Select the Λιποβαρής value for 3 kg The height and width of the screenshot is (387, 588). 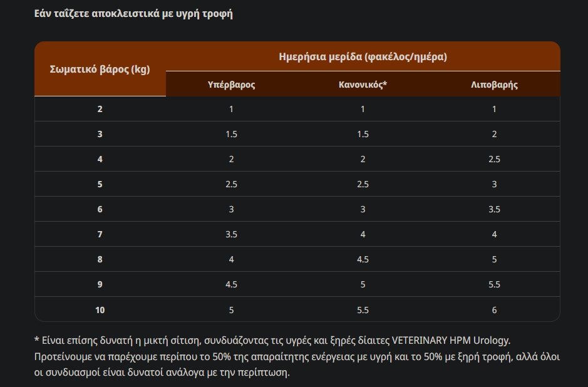(x=494, y=134)
